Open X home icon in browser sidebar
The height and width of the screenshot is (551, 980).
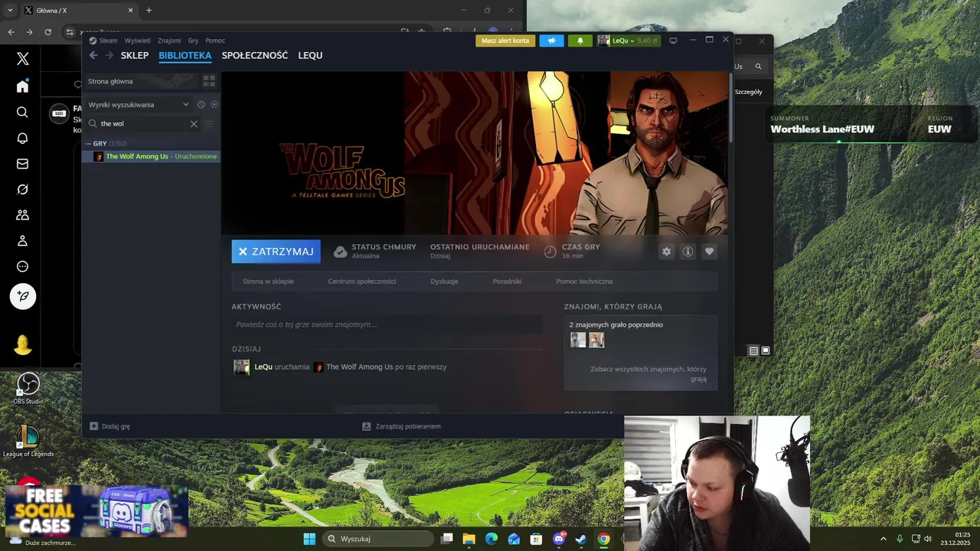22,86
